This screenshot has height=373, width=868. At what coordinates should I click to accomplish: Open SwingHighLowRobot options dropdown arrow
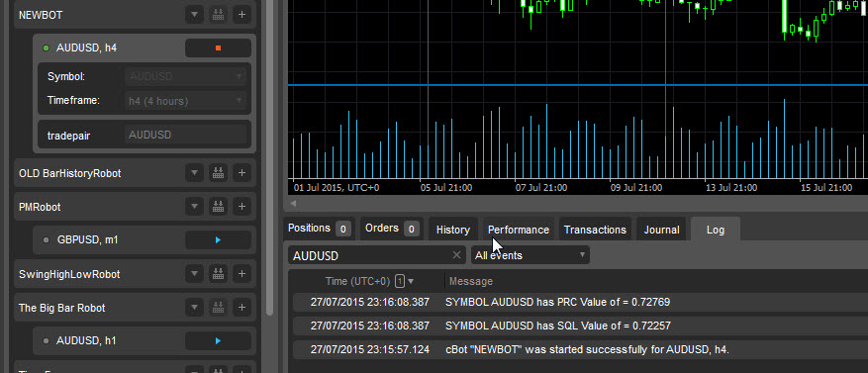pos(194,274)
